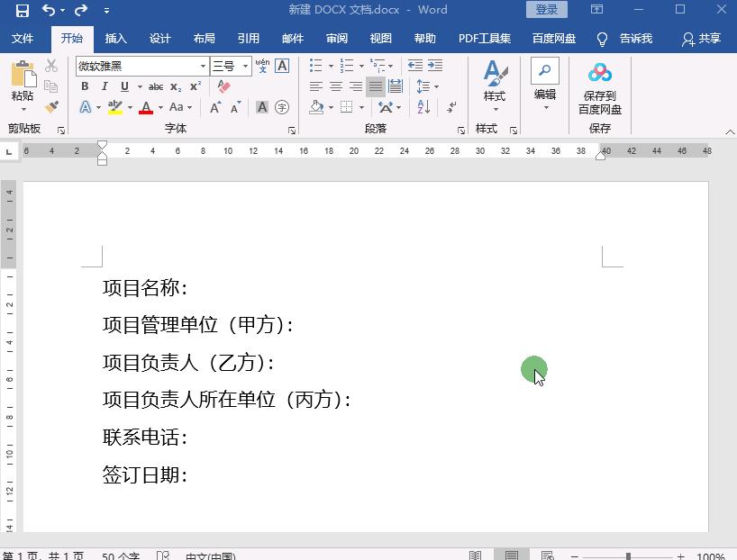Image resolution: width=737 pixels, height=560 pixels.
Task: Click the 登录 button in title bar
Action: 548,10
